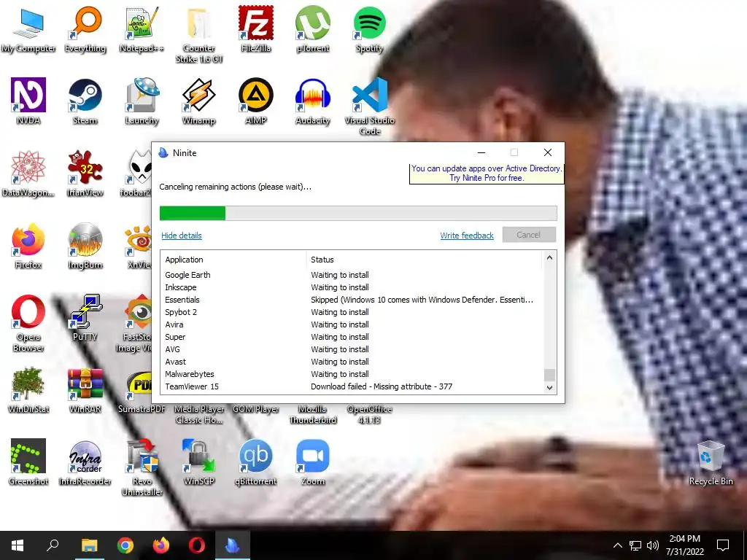
Task: Close the Ninite window
Action: point(547,152)
